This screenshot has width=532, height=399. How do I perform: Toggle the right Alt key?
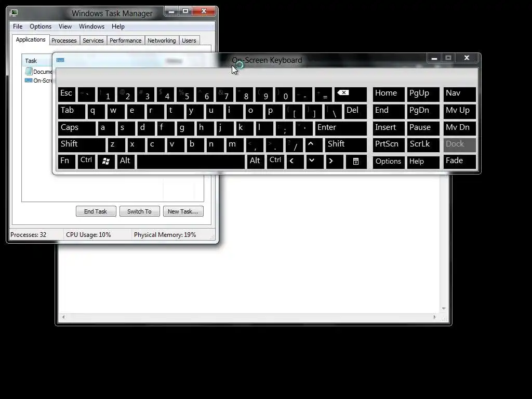coord(256,162)
